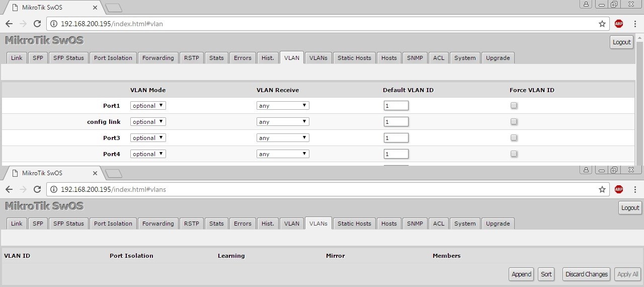Switch to Port Isolation tab on the #vlan page
This screenshot has width=644, height=287.
[113, 58]
